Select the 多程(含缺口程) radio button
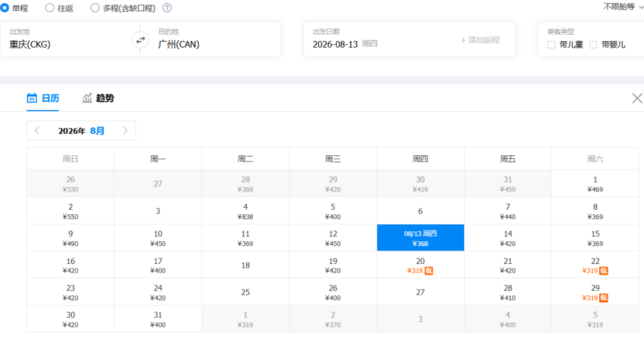The image size is (644, 343). pos(95,8)
